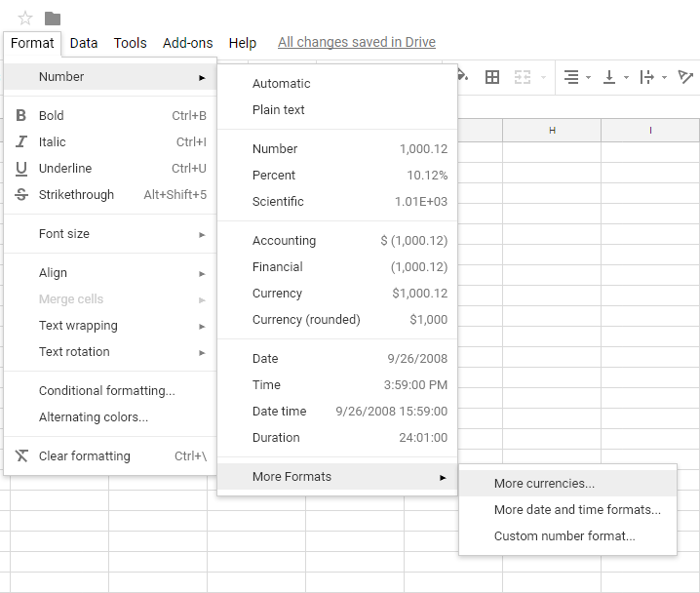Select column H header
Viewport: 700px width, 593px height.
[552, 131]
